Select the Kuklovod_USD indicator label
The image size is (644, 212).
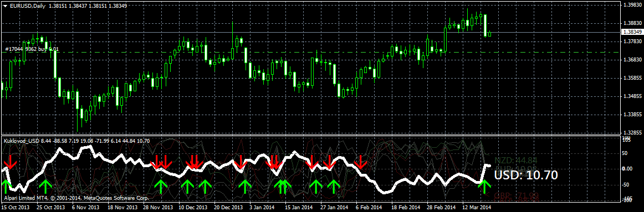[x=22, y=141]
